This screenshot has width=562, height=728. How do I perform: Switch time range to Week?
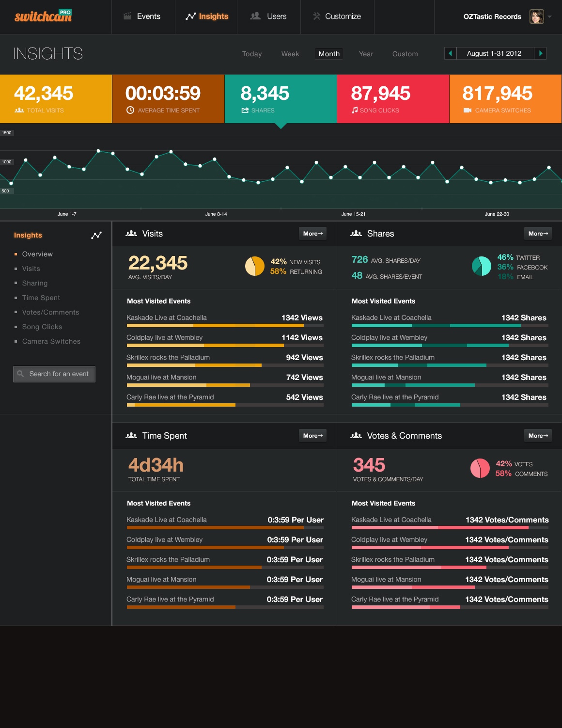point(290,54)
